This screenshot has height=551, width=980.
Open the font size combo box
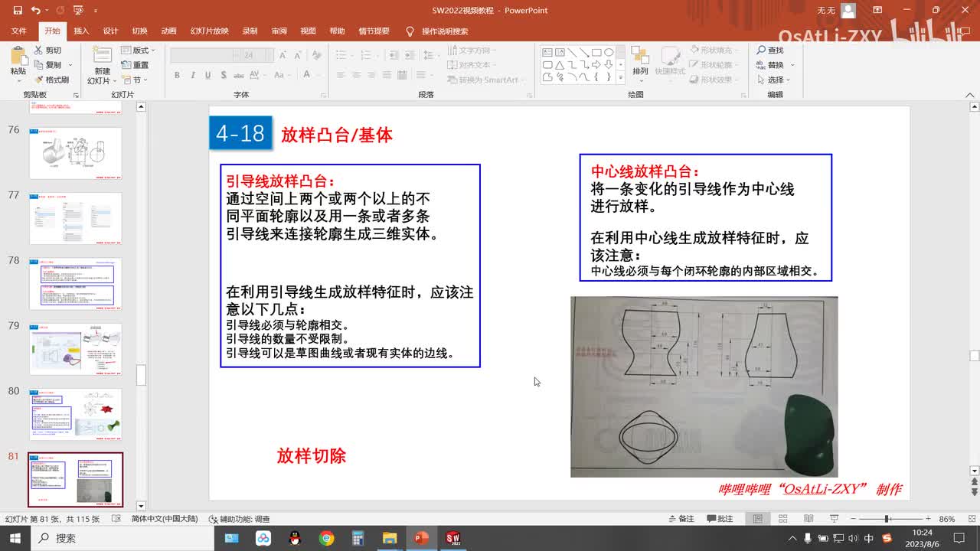(x=258, y=55)
